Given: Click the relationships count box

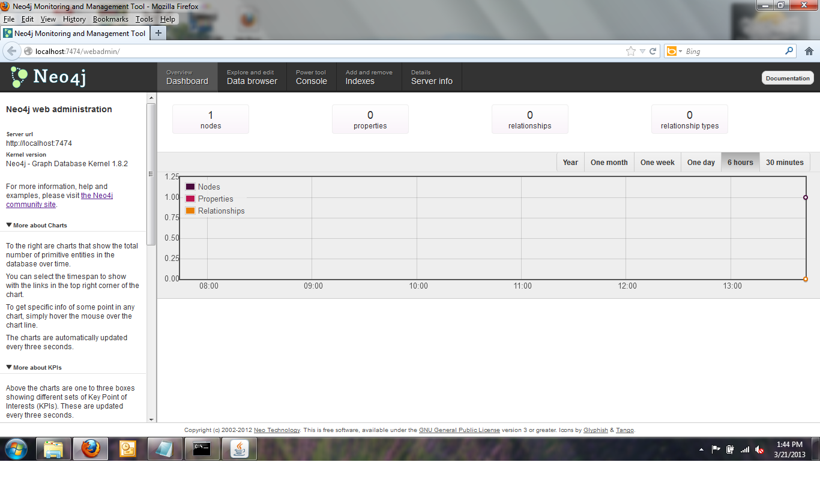Looking at the screenshot, I should click(x=530, y=119).
